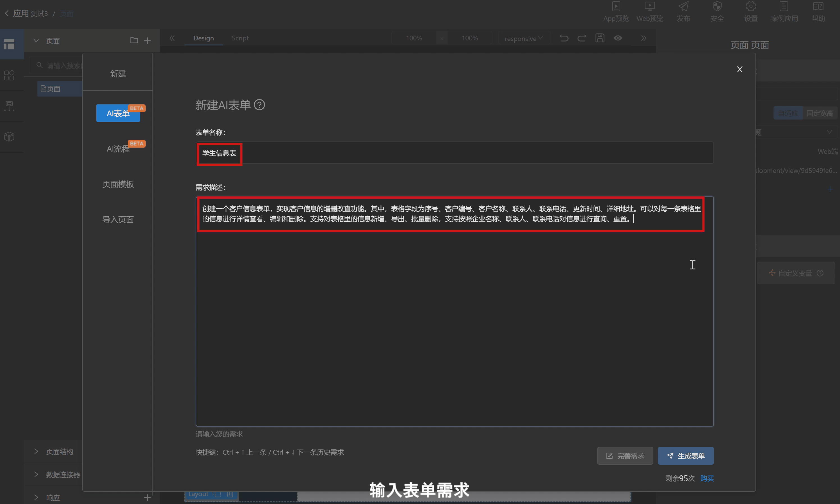This screenshot has width=840, height=504.
Task: Collapse right panel with double-chevron icon
Action: [x=644, y=38]
